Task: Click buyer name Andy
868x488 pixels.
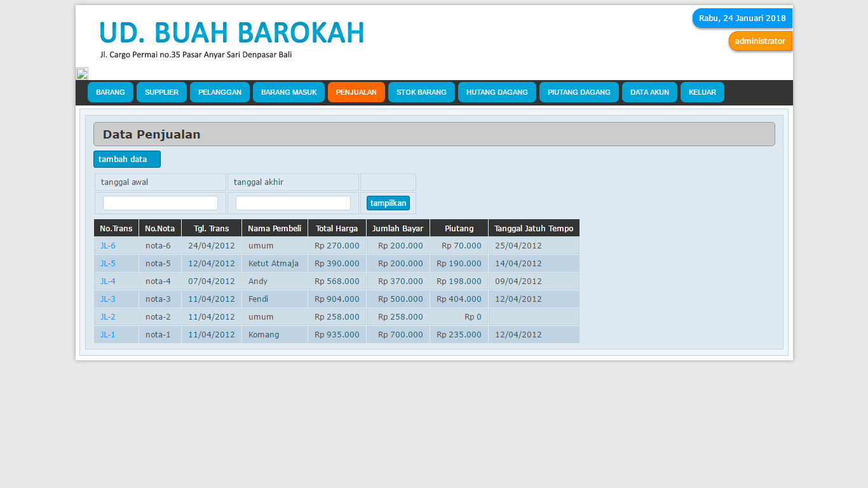Action: coord(258,281)
